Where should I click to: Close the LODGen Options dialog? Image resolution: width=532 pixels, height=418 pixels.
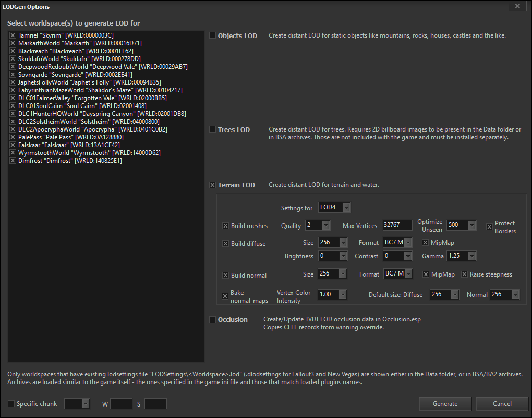[x=517, y=6]
